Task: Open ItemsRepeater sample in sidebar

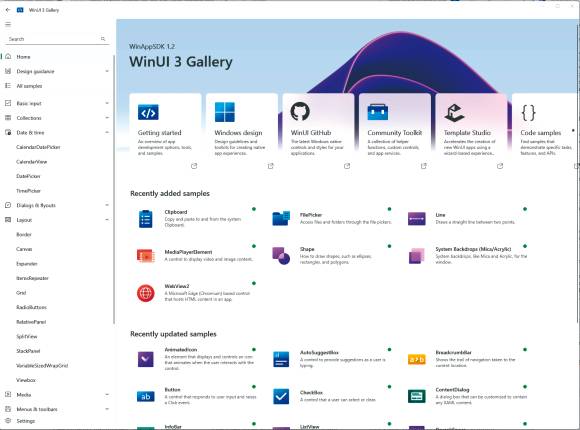Action: pyautogui.click(x=32, y=278)
